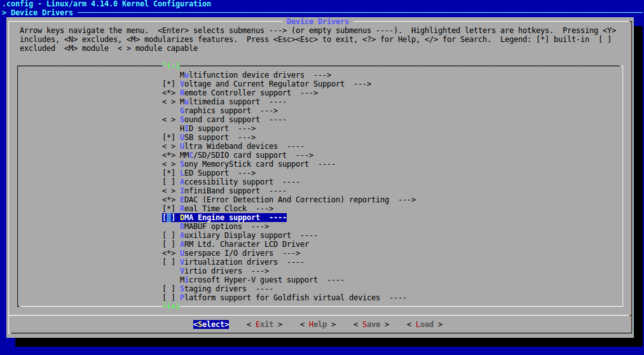
Task: Enable Staging drivers checkbox
Action: 169,288
